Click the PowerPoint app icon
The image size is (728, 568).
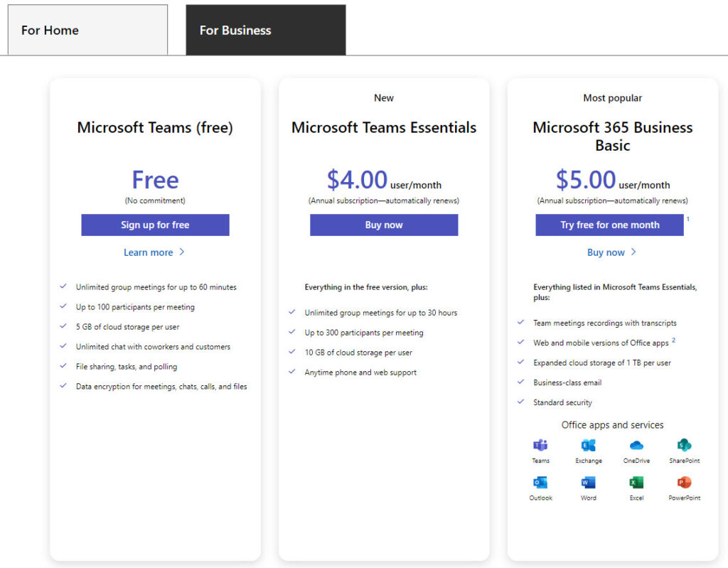685,483
